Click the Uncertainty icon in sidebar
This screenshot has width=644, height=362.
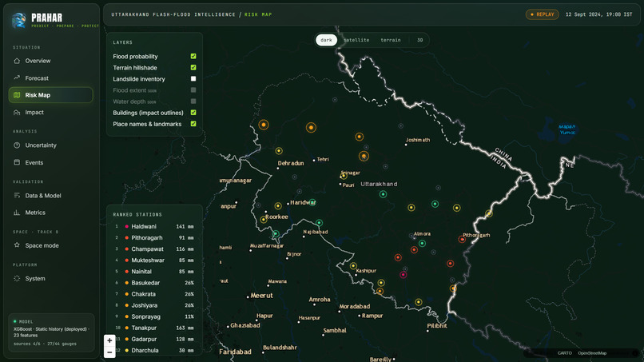17,145
